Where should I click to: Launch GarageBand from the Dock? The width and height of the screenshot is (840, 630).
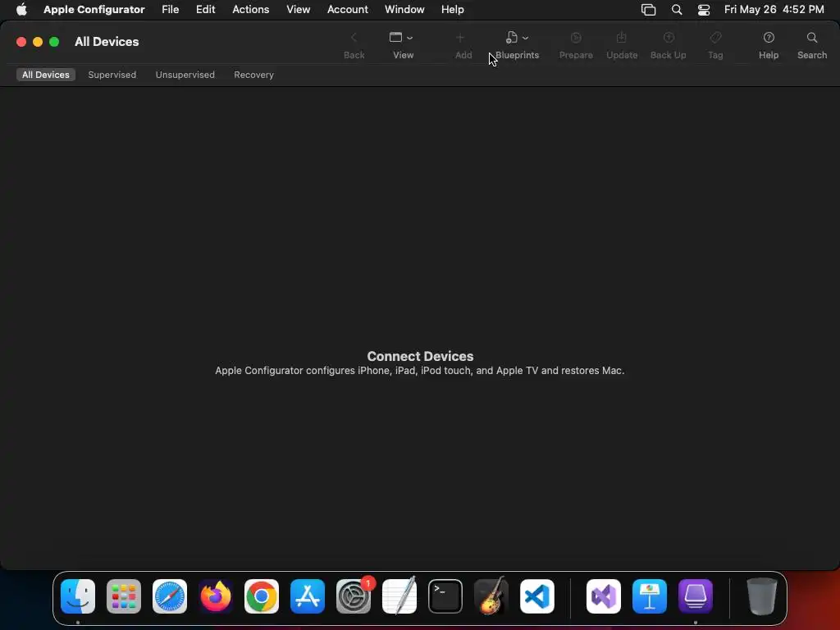click(x=491, y=596)
